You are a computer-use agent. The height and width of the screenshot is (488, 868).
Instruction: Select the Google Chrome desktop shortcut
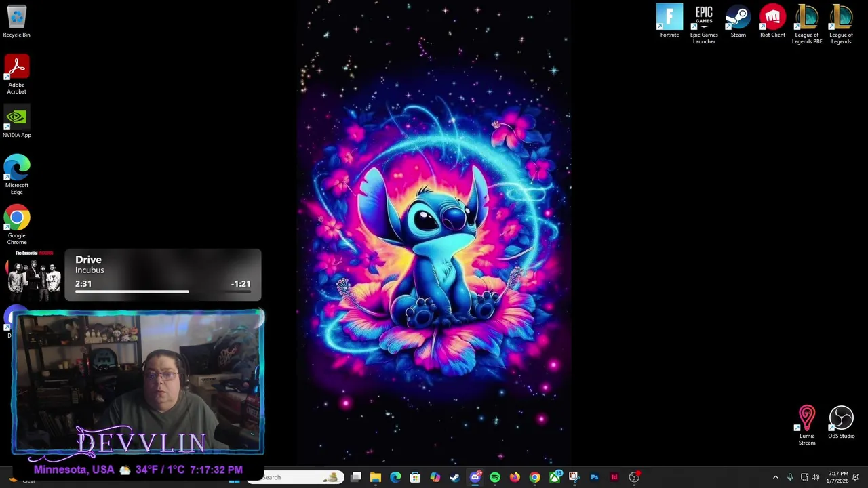(x=16, y=225)
